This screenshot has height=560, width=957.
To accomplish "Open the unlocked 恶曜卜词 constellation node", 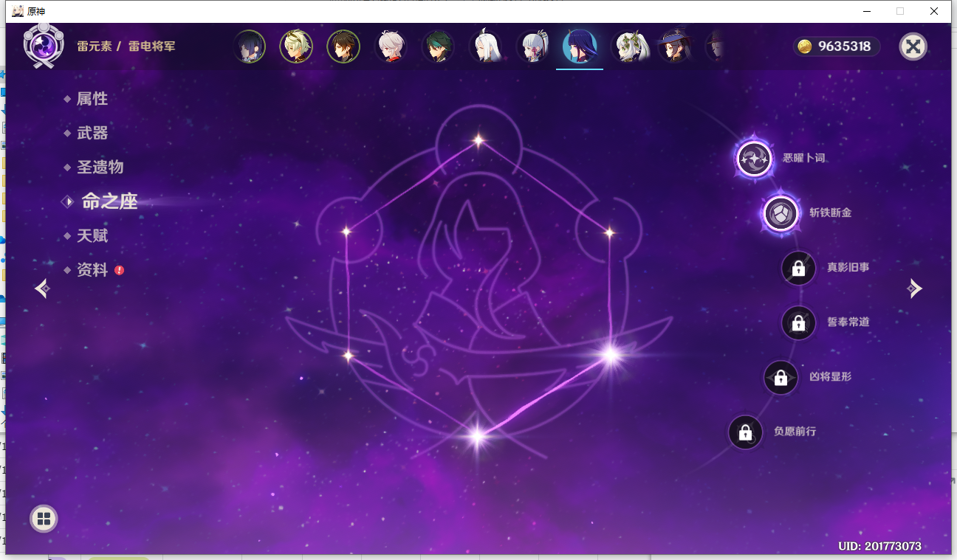I will point(755,159).
